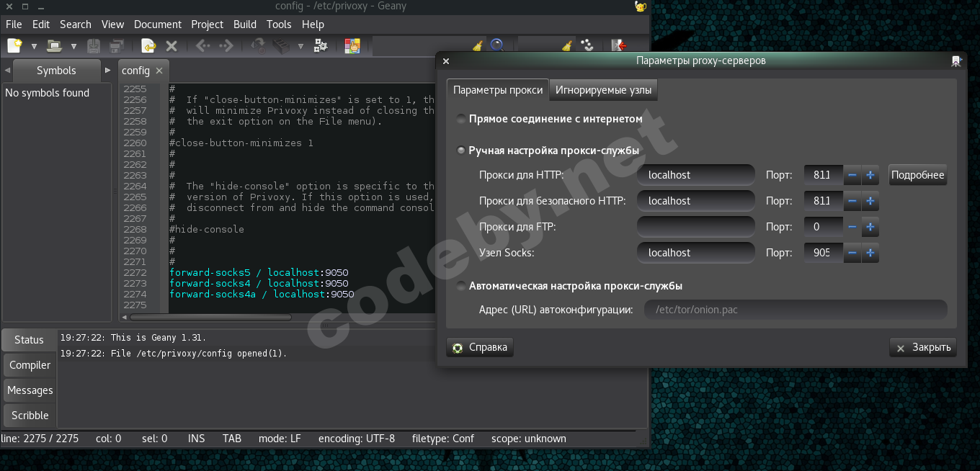The width and height of the screenshot is (980, 471).
Task: Increase the HTTP proxy port value
Action: pyautogui.click(x=870, y=175)
